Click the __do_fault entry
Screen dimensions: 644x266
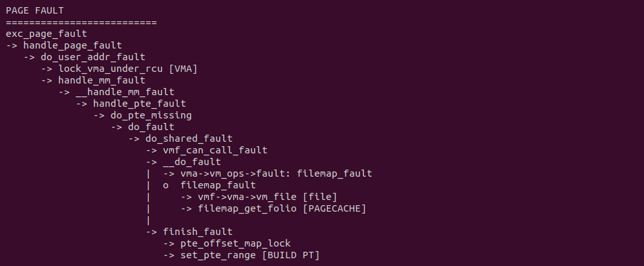click(191, 162)
